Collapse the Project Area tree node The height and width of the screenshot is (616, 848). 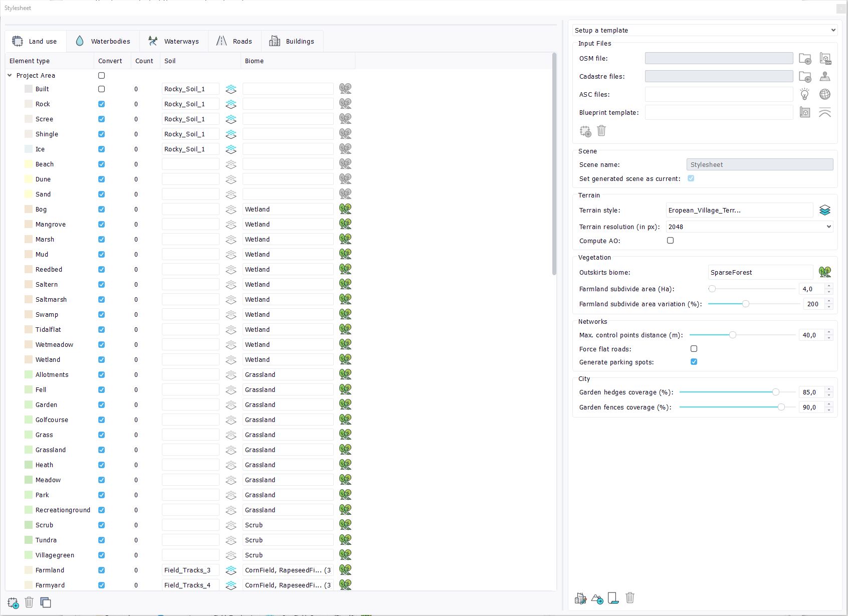10,76
